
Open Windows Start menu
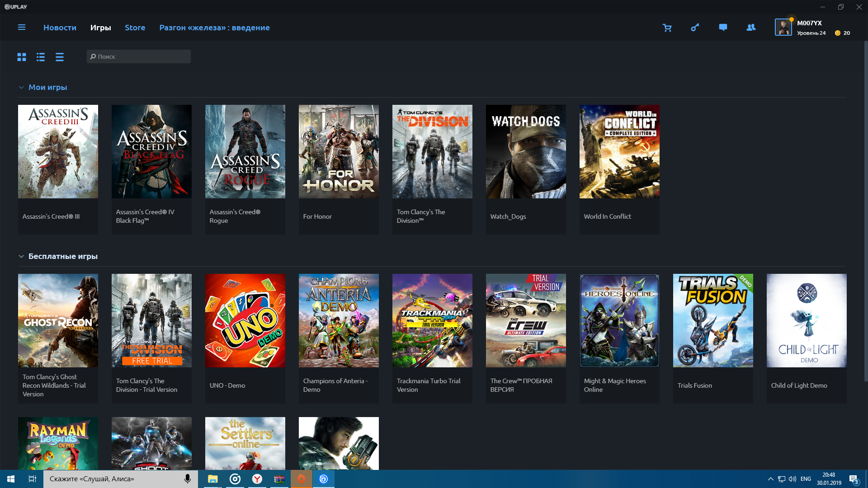coord(11,479)
